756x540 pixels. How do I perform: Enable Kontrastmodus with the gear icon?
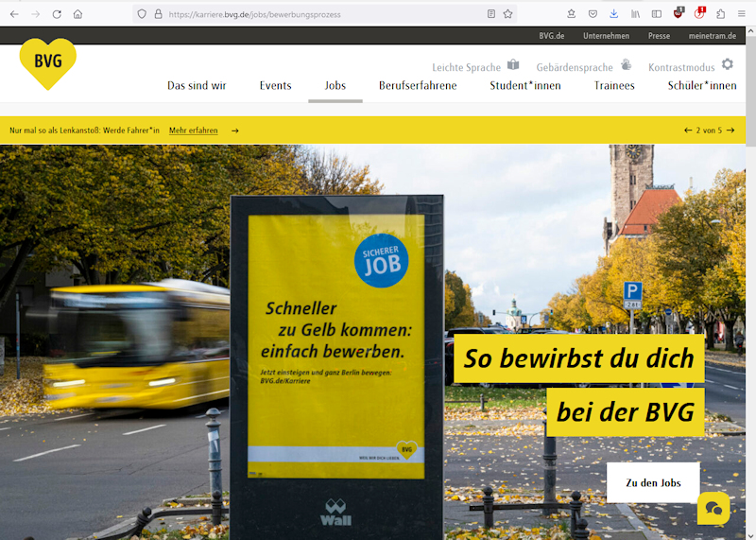click(727, 64)
